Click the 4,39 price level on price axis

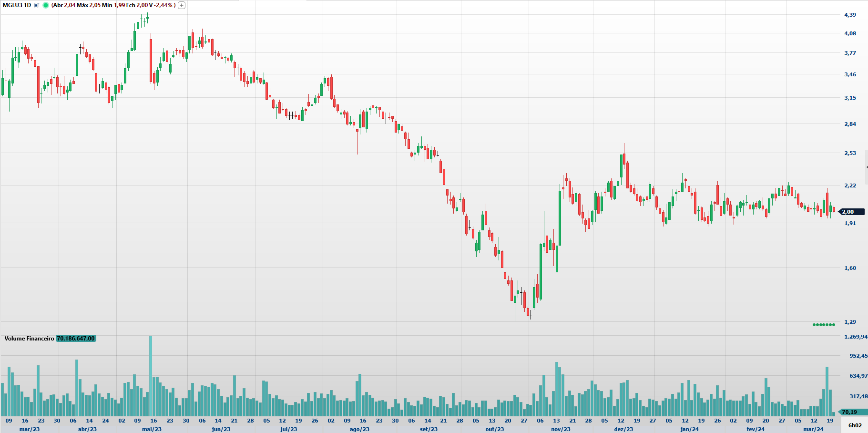point(850,15)
